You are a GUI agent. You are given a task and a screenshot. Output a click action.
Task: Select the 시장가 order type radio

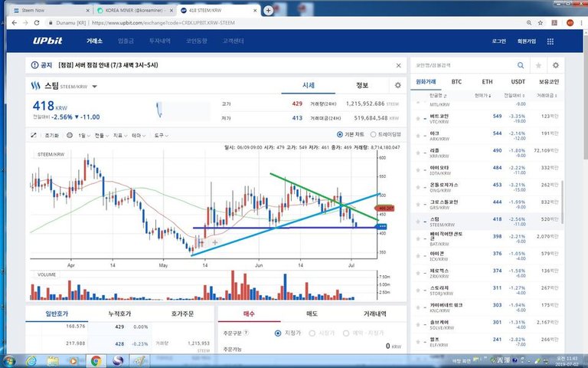(312, 333)
